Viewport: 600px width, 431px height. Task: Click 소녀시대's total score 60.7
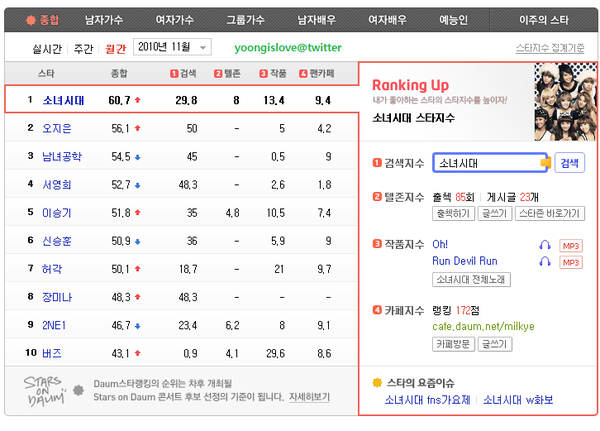click(x=119, y=100)
